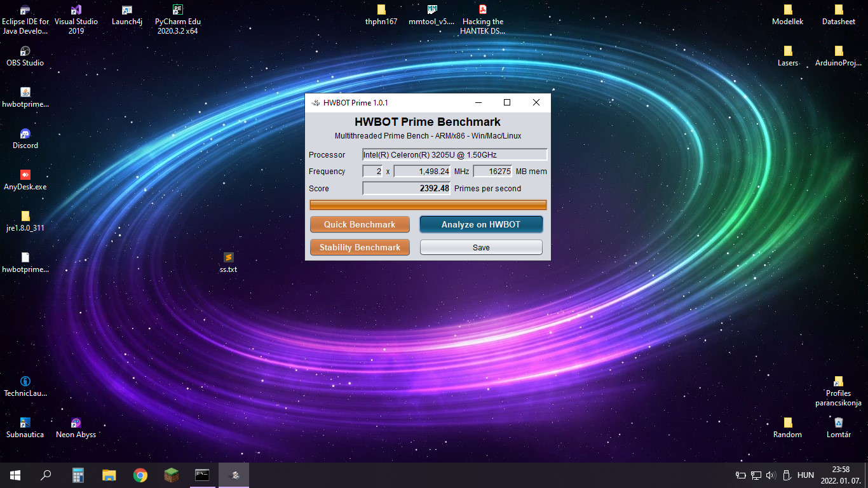
Task: Click the HWBOT Prime 1.0.1 title icon
Action: tap(316, 102)
